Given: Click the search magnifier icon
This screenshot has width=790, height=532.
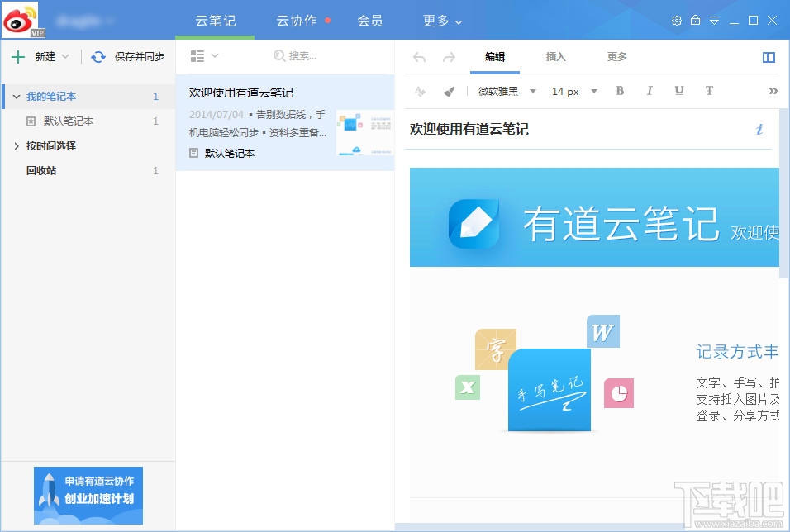Looking at the screenshot, I should tap(279, 55).
